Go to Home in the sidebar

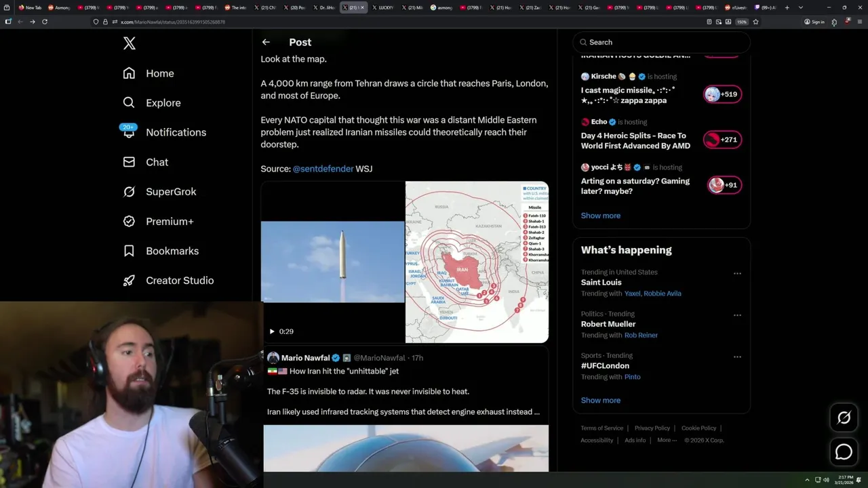(149, 73)
